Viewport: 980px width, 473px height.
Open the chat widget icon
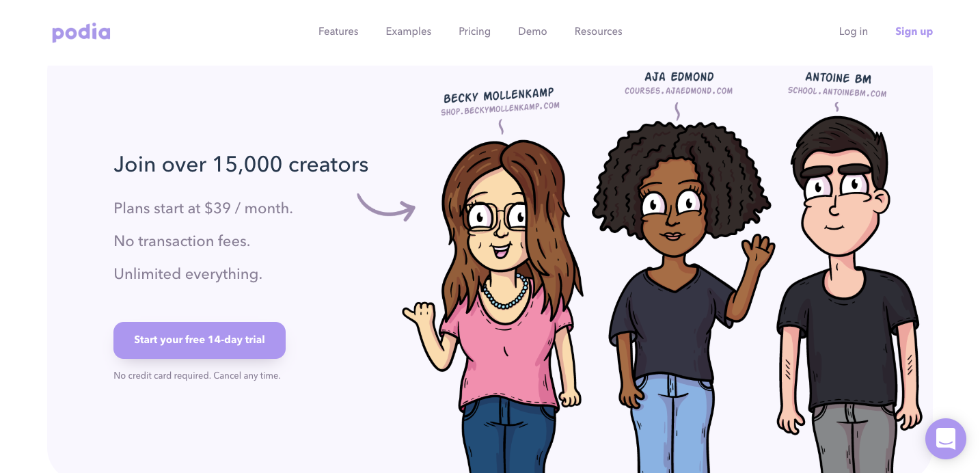[x=946, y=439]
